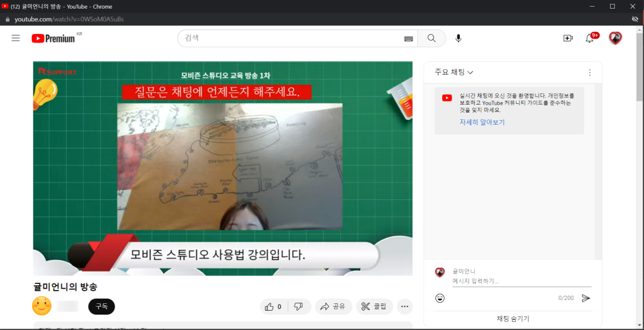Follow the 자세히 알아보기 link

pos(482,122)
